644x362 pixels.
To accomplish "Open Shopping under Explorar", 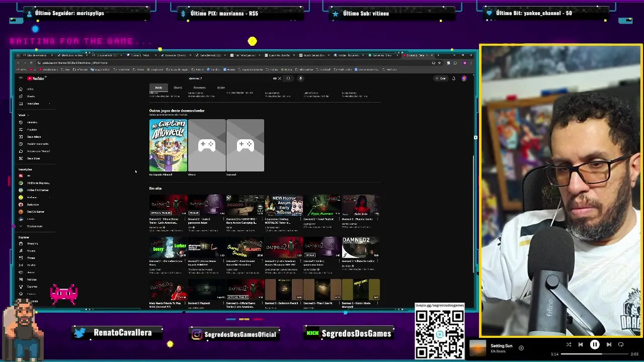I will pyautogui.click(x=32, y=243).
